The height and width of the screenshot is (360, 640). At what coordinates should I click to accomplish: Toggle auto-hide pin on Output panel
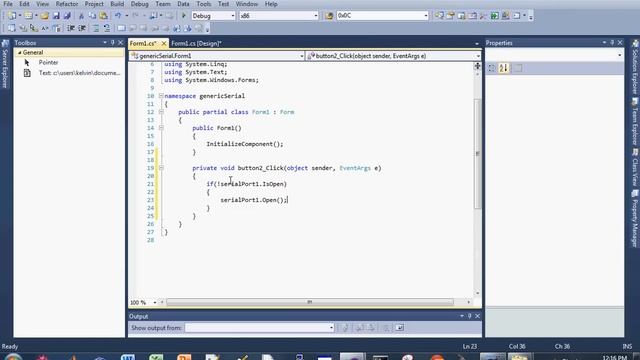click(x=470, y=316)
